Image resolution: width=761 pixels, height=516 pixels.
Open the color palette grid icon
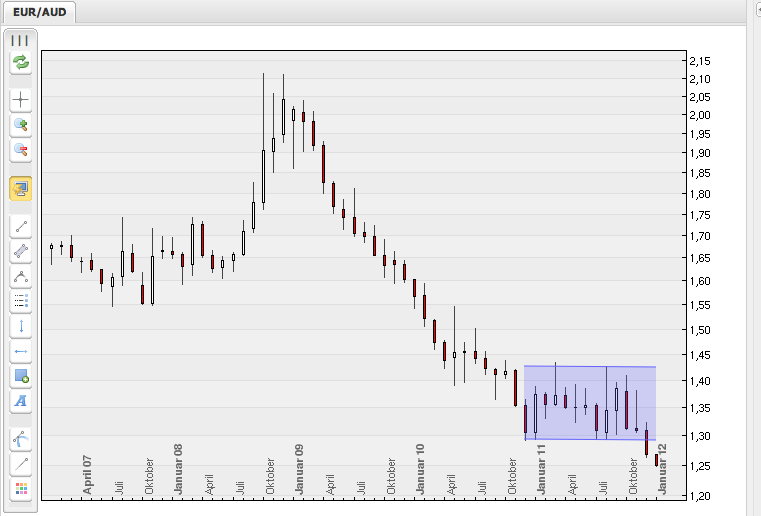(x=20, y=489)
